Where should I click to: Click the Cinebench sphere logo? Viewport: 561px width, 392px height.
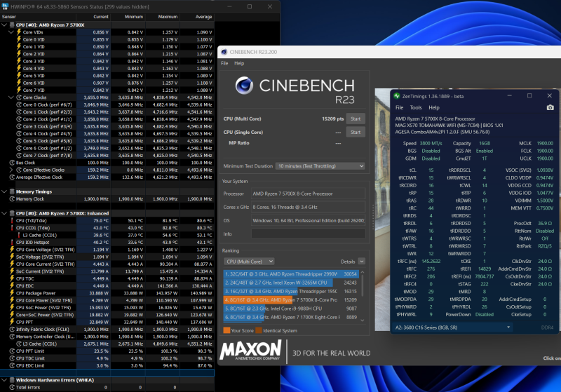(244, 86)
